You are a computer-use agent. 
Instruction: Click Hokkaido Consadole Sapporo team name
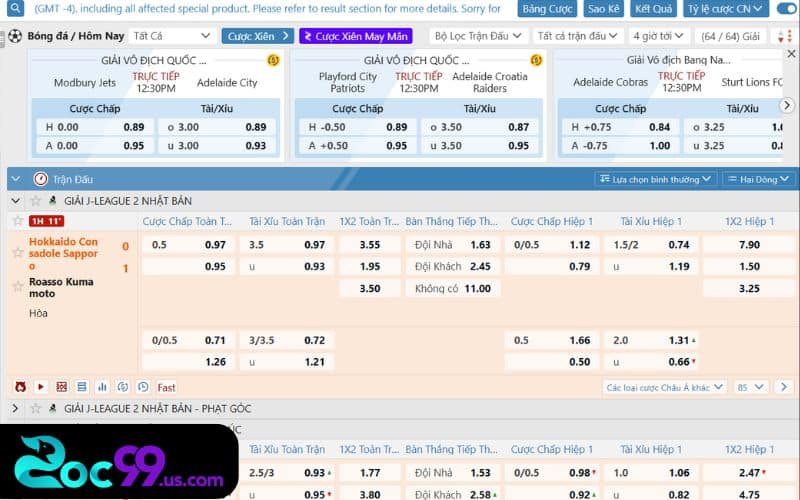click(x=63, y=254)
